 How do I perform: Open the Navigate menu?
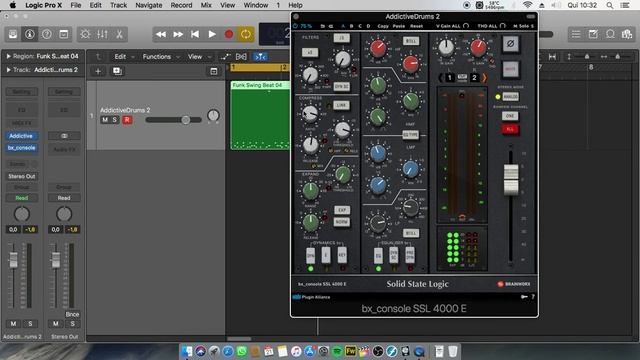[x=149, y=5]
